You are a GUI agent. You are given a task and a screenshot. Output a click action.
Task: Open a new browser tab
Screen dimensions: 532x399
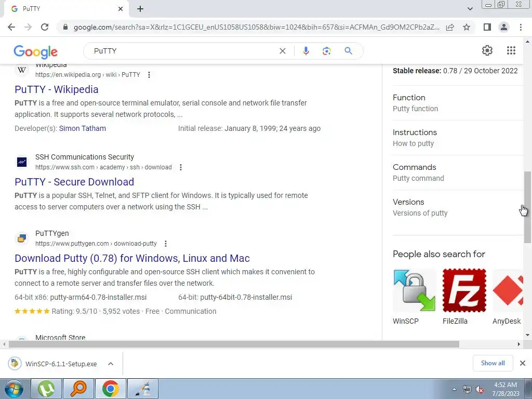(x=140, y=9)
